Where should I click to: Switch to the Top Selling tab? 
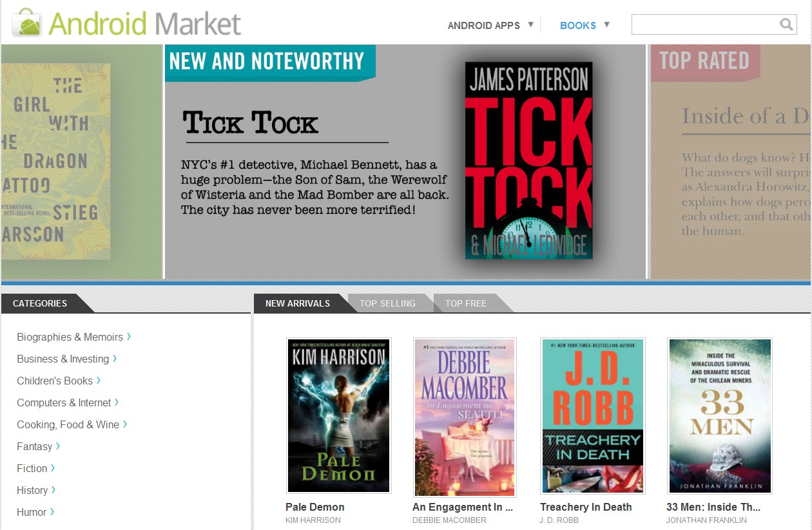coord(387,303)
